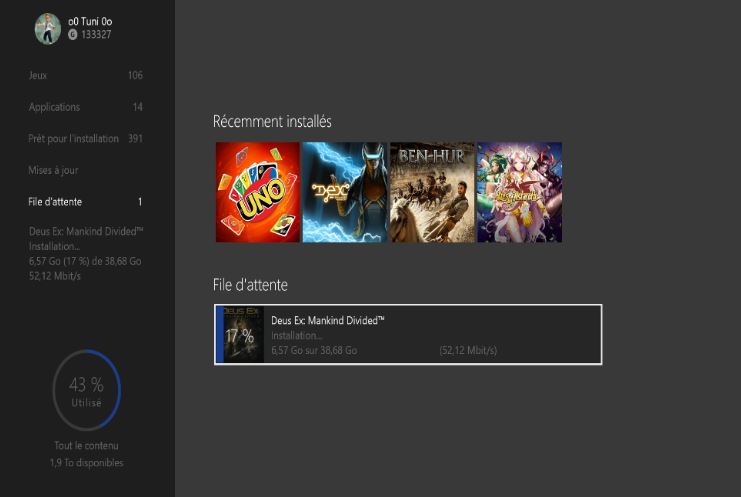
Task: Select Prêt pour l'installation menu entry
Action: tap(86, 138)
